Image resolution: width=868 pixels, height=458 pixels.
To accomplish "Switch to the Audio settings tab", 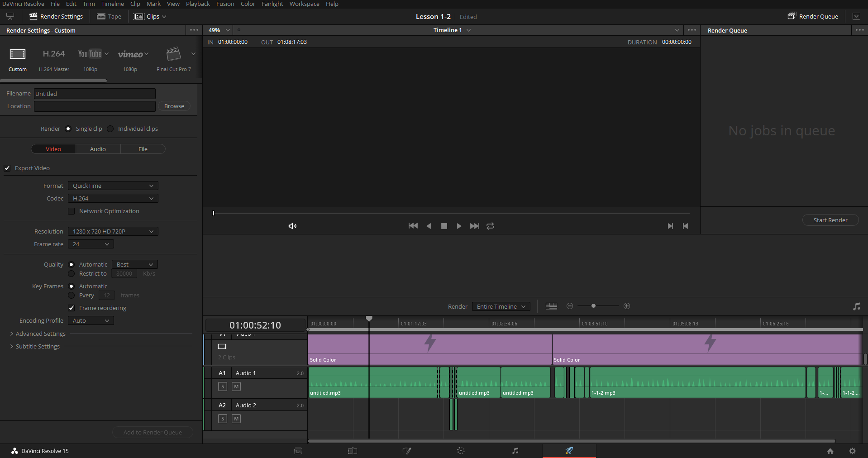I will coord(98,149).
